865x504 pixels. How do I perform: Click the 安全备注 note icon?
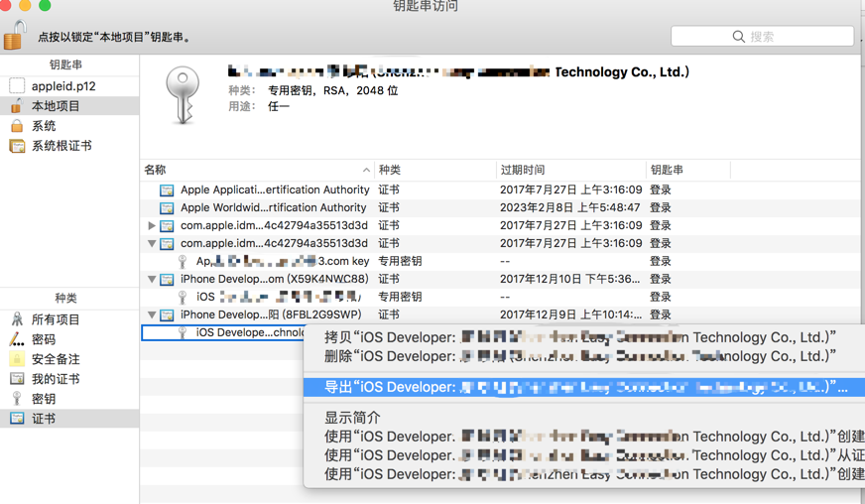click(x=17, y=359)
